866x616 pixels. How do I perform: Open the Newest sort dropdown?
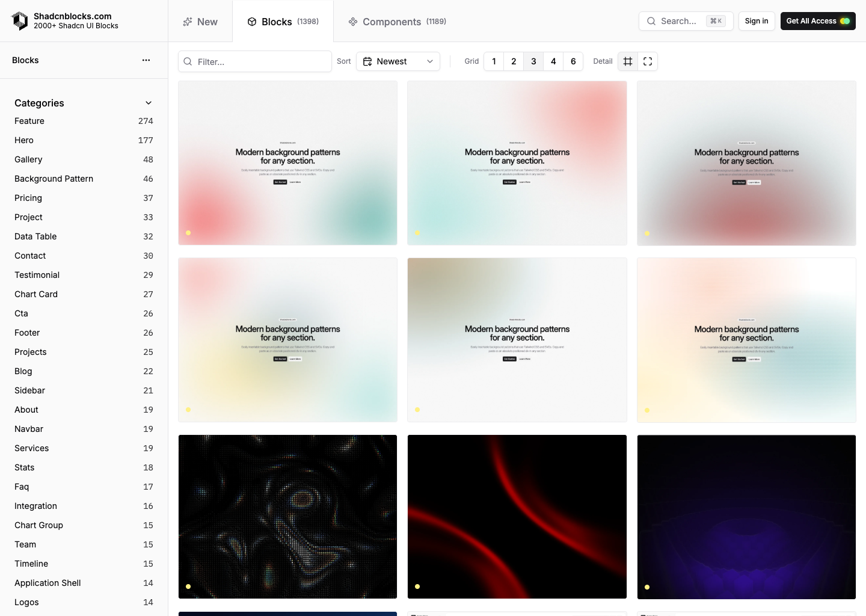(398, 61)
